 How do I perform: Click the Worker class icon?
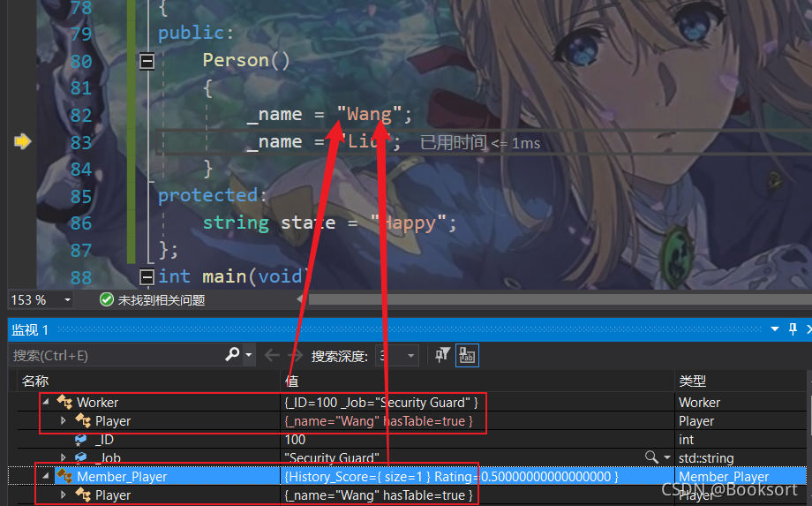(x=64, y=402)
